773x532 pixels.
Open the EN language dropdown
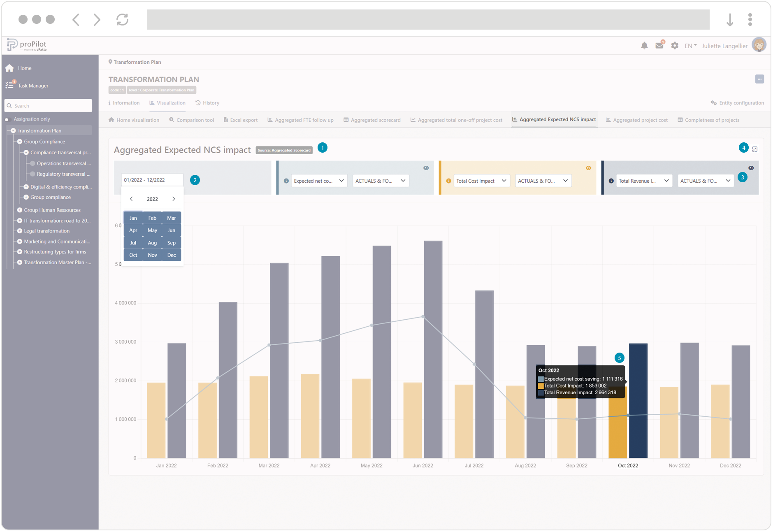(x=690, y=46)
